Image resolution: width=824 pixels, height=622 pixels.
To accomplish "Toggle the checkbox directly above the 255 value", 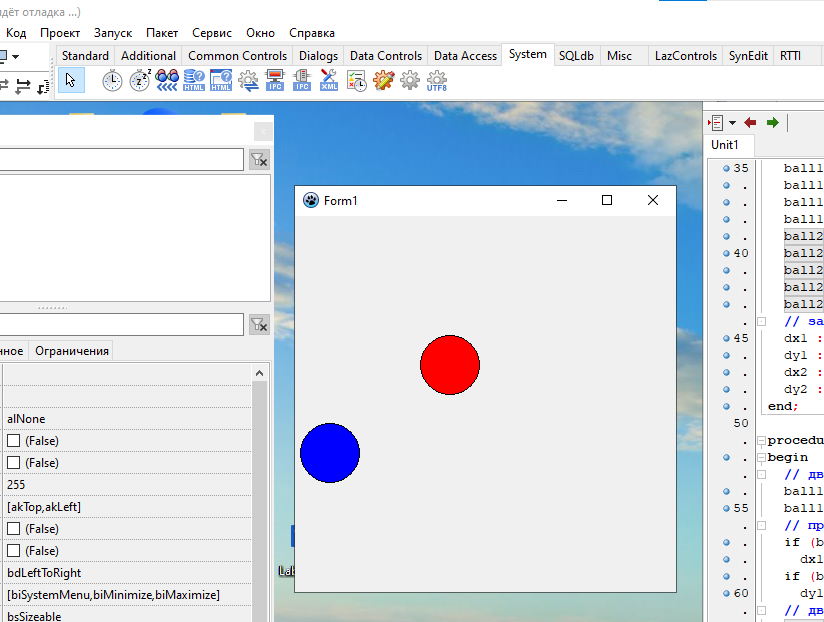I will [x=14, y=463].
